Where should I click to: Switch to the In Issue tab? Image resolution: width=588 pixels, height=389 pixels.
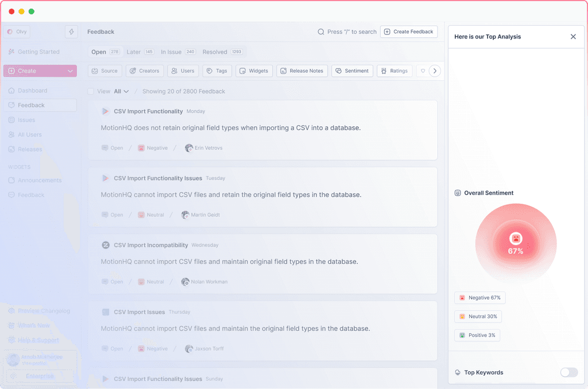[x=178, y=52]
